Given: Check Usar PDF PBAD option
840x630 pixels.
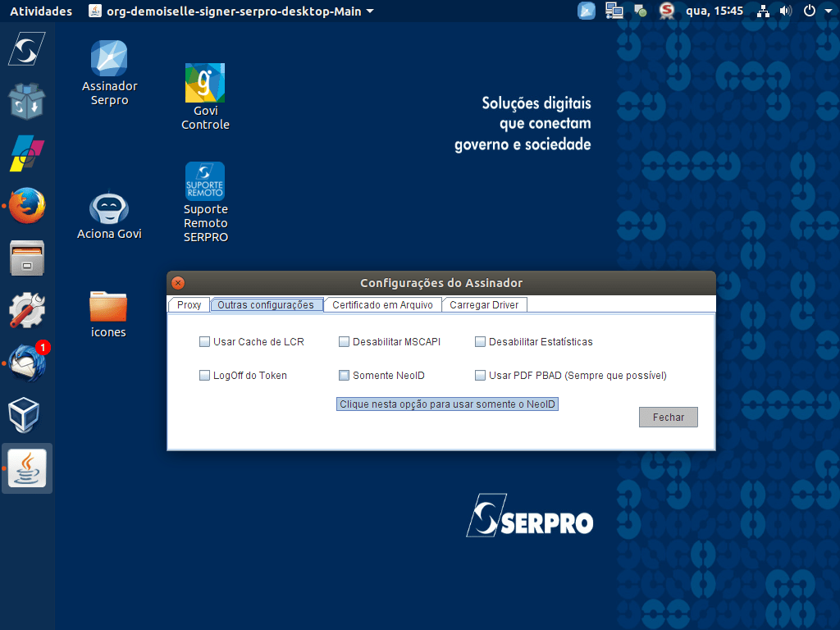Looking at the screenshot, I should 480,376.
